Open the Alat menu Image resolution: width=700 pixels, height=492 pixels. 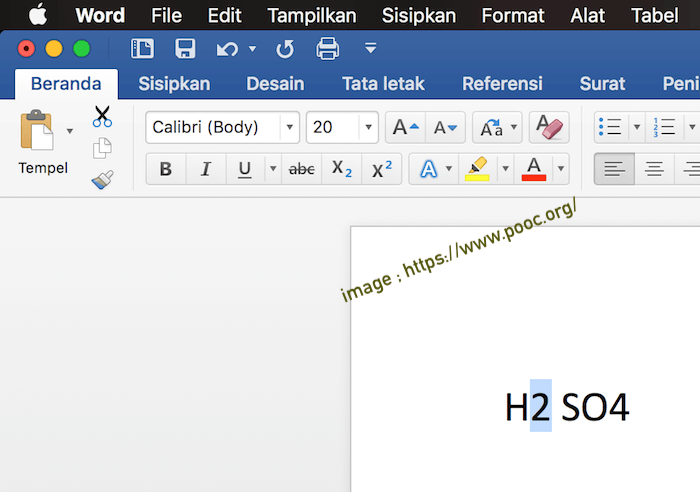pyautogui.click(x=588, y=16)
